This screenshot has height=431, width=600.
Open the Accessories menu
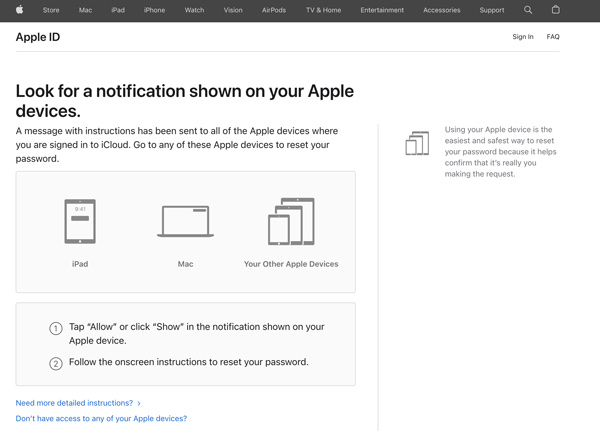[x=442, y=10]
